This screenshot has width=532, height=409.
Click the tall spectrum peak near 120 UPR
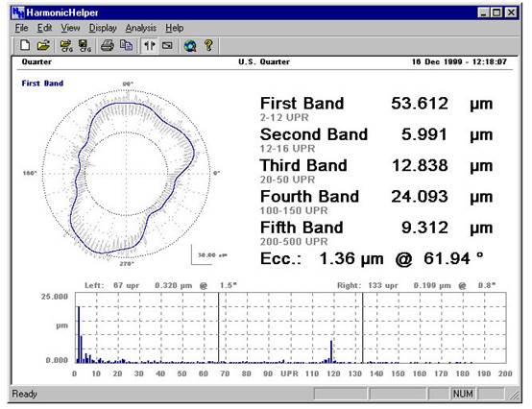331,351
